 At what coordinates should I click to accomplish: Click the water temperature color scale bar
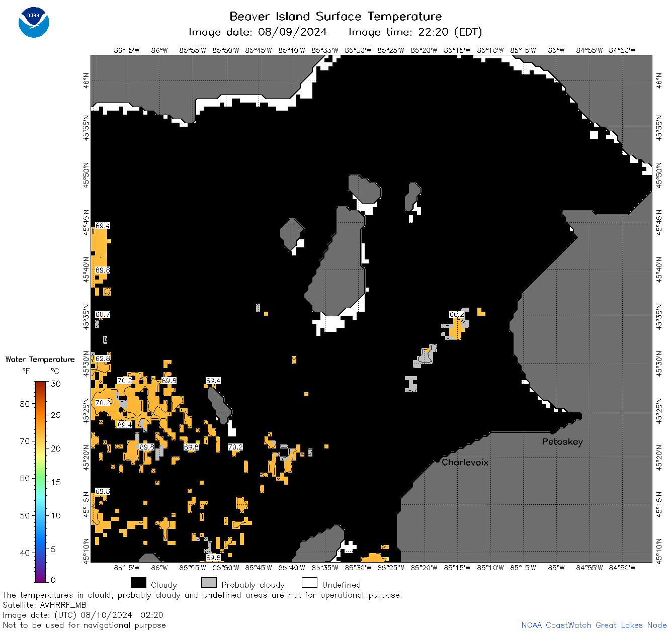coord(41,481)
